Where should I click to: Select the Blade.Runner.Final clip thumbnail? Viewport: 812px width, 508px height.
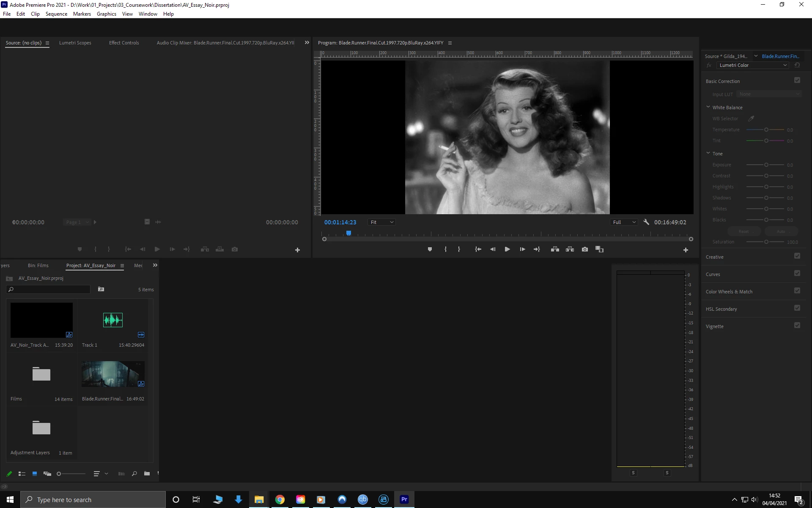113,374
